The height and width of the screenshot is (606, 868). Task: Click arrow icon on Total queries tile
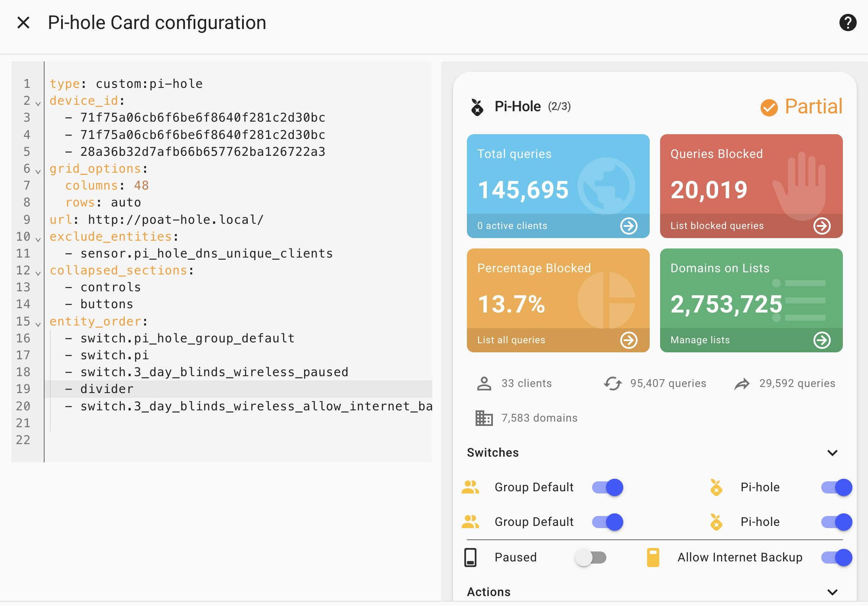coord(628,226)
